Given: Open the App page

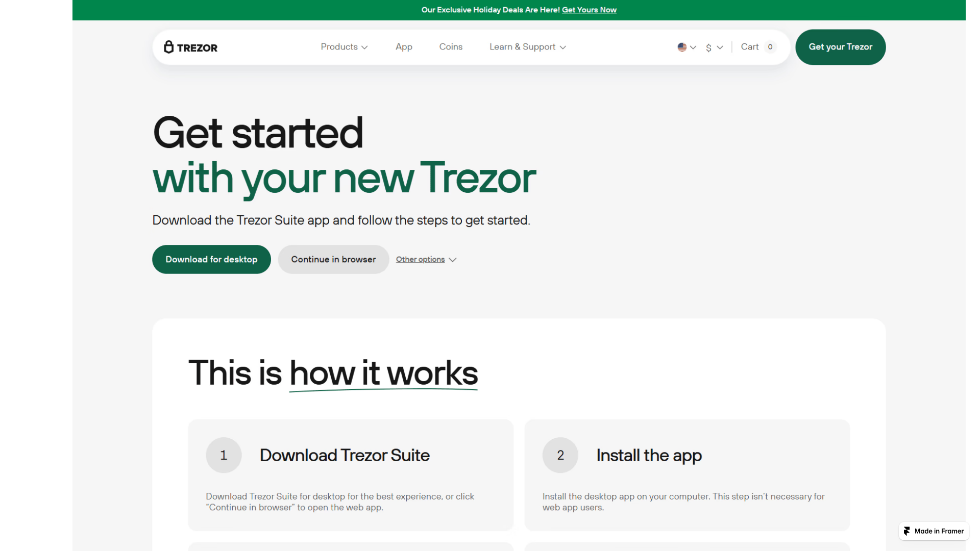Looking at the screenshot, I should pyautogui.click(x=404, y=47).
